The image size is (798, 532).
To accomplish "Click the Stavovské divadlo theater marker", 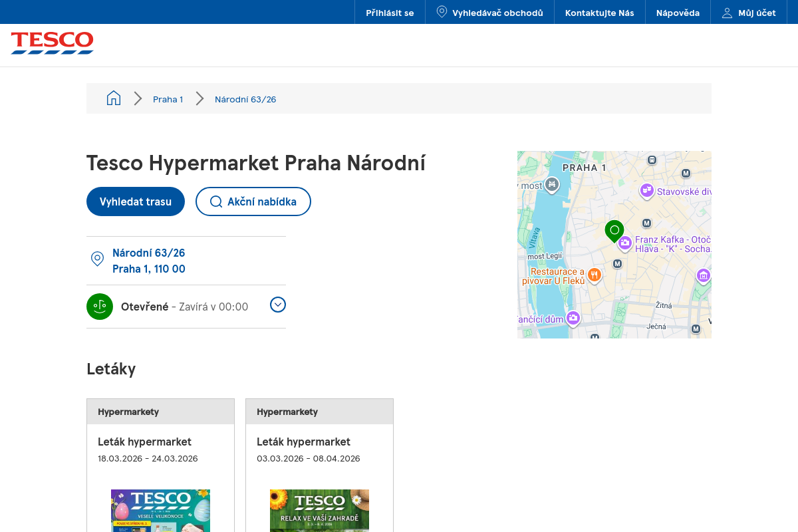I will 646,191.
